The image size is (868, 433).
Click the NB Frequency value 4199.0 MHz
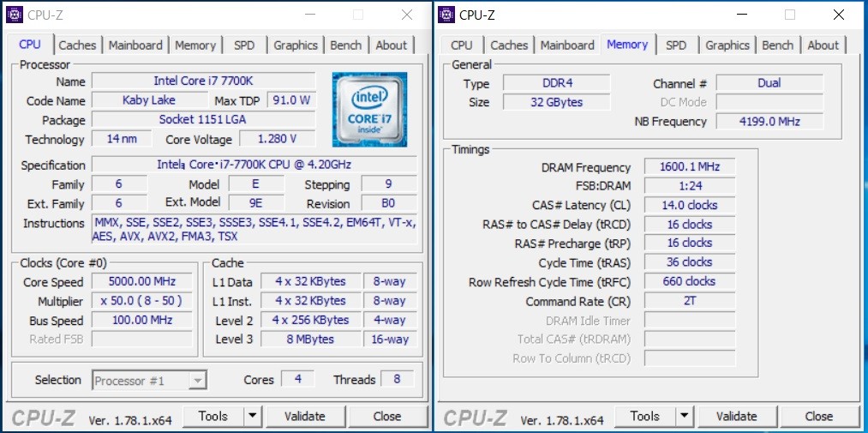pyautogui.click(x=769, y=121)
